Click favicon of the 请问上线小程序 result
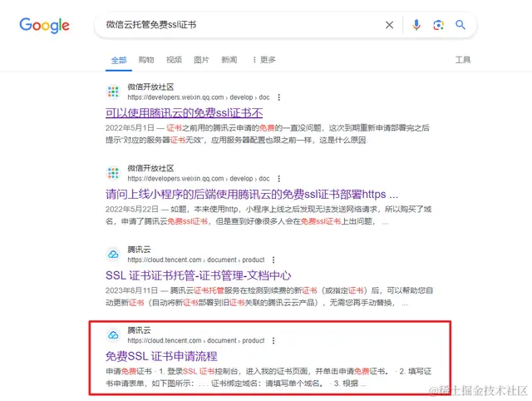The height and width of the screenshot is (401, 532). point(113,173)
